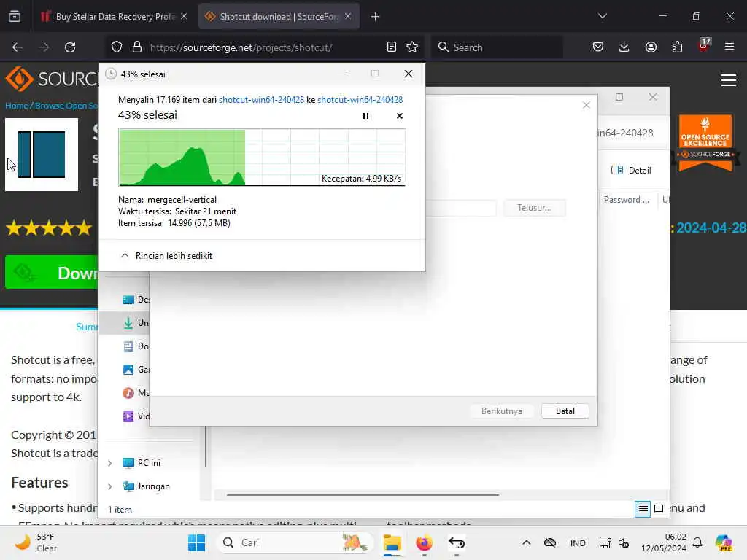Close the extract dialog
This screenshot has width=747, height=560.
coord(586,105)
